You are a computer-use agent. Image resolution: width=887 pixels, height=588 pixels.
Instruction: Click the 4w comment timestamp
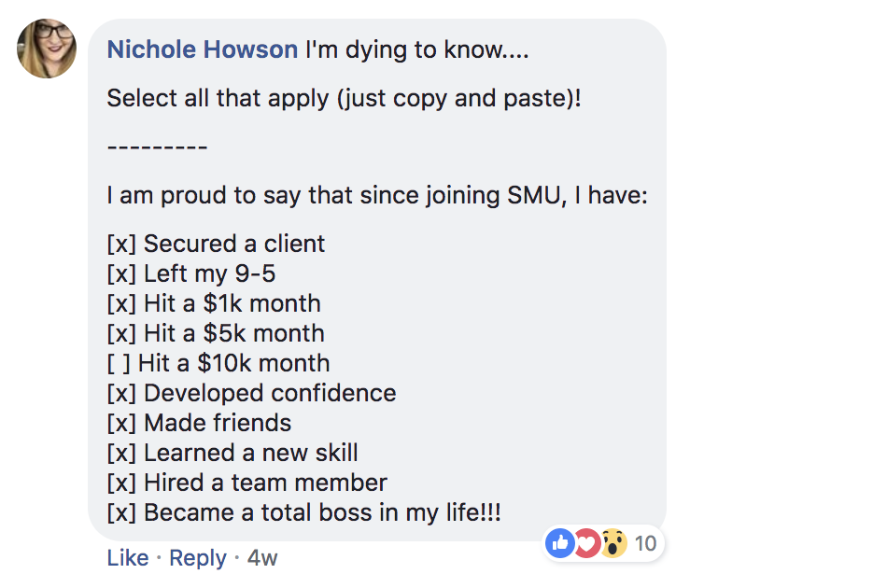[262, 558]
